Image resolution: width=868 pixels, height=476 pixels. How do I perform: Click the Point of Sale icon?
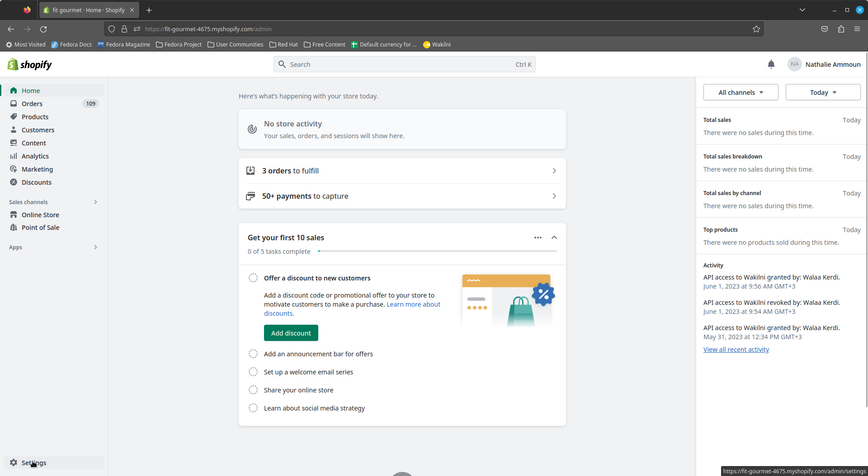pos(14,227)
